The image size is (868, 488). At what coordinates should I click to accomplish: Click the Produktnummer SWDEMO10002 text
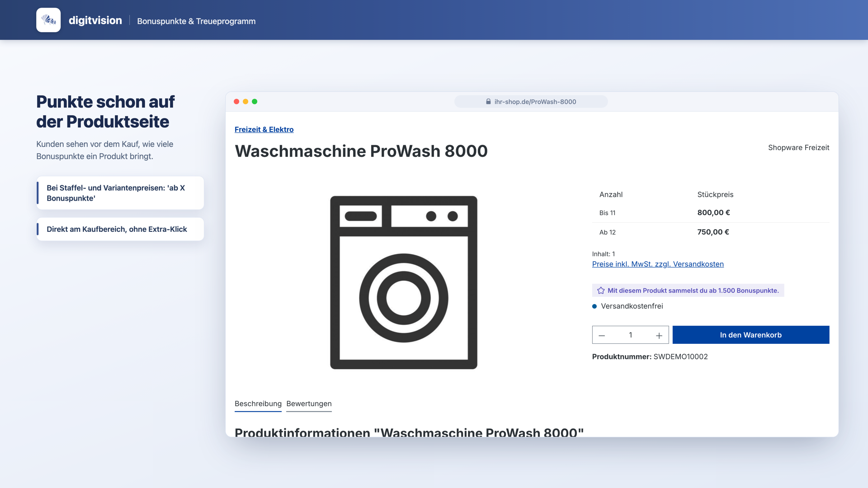650,357
